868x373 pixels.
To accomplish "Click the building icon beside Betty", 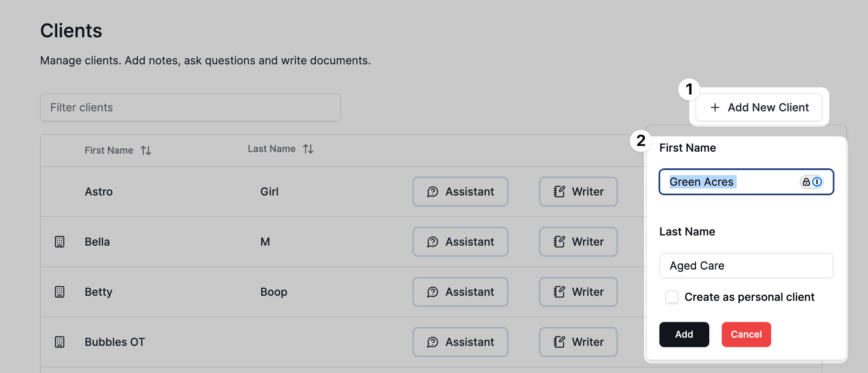I will point(60,292).
